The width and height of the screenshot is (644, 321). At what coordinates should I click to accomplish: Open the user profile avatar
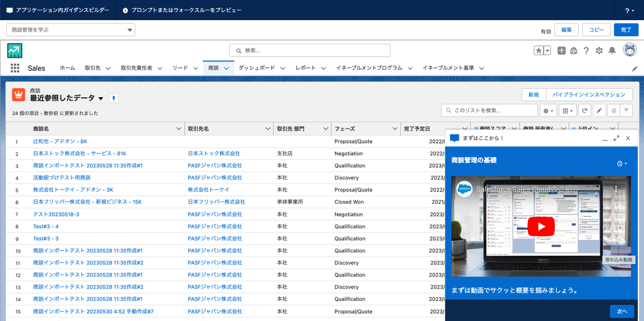pyautogui.click(x=629, y=50)
